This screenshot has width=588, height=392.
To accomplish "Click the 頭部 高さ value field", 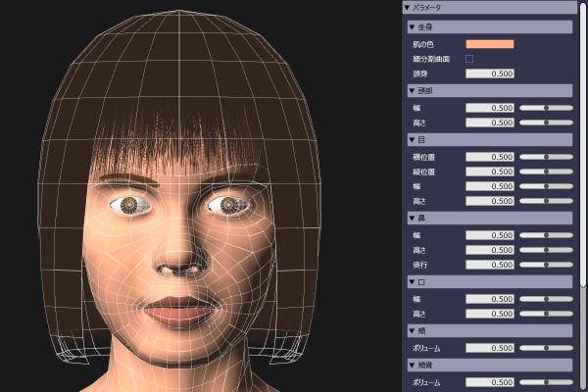I will coord(489,122).
